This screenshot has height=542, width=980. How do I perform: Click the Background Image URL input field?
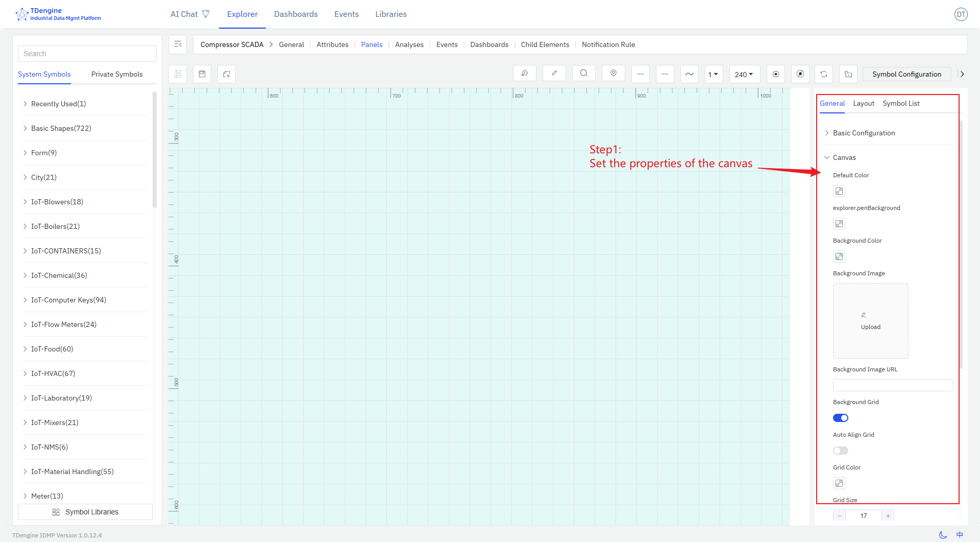pyautogui.click(x=893, y=385)
